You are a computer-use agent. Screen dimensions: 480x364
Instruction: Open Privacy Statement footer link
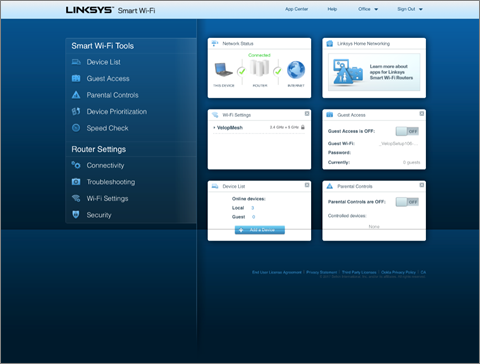(x=321, y=272)
